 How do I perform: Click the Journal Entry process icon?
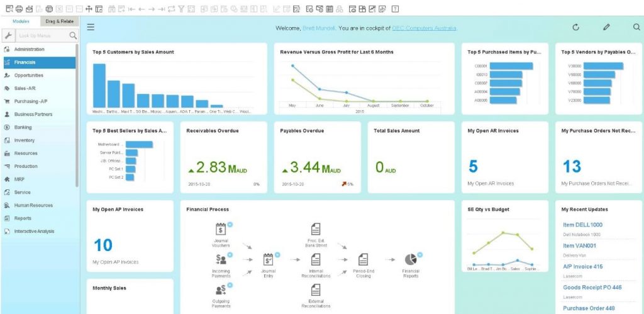(268, 259)
